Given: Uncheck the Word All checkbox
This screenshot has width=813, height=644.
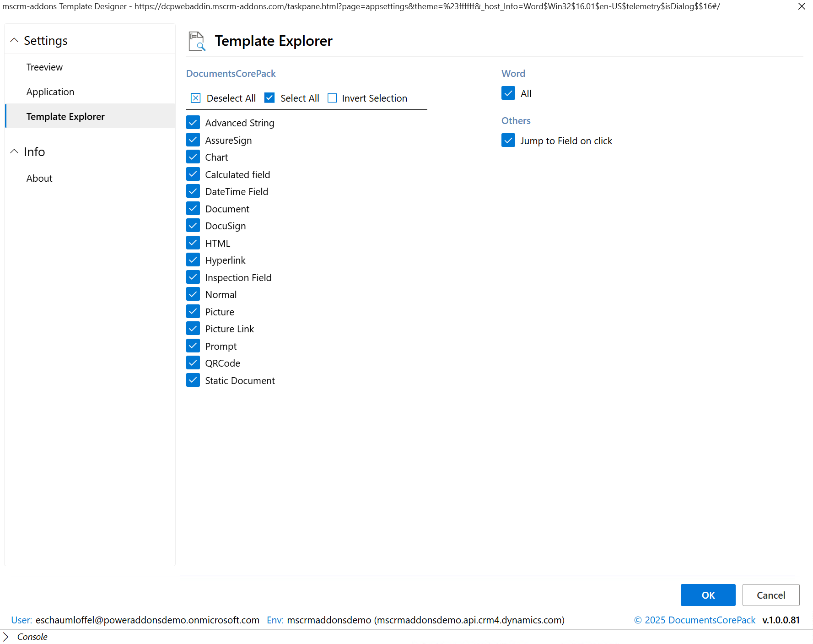Looking at the screenshot, I should click(x=508, y=93).
